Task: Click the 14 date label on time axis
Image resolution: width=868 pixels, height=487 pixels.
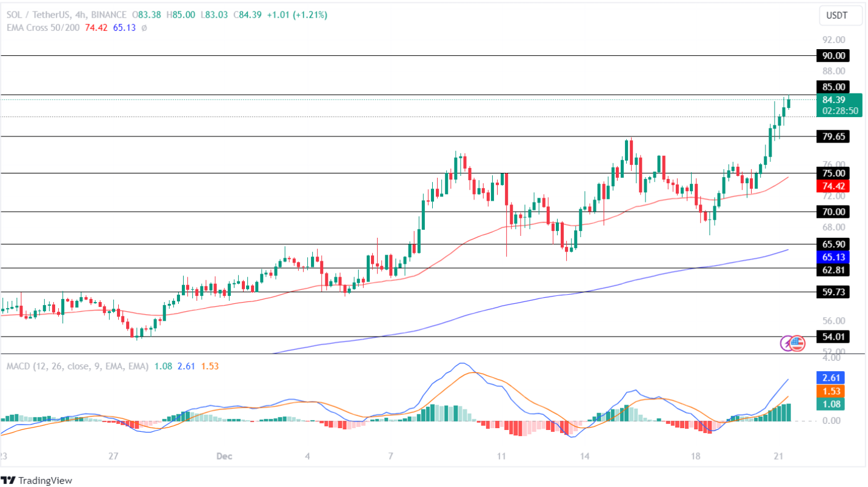Action: [x=585, y=455]
